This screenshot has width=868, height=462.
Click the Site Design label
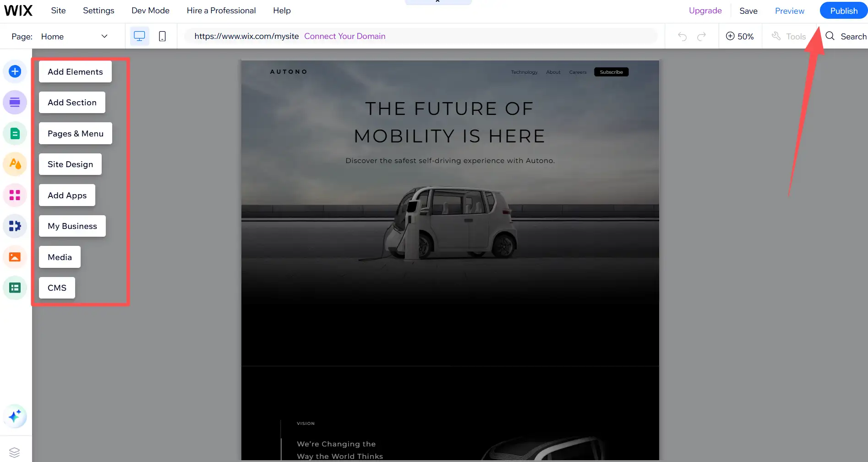tap(70, 164)
